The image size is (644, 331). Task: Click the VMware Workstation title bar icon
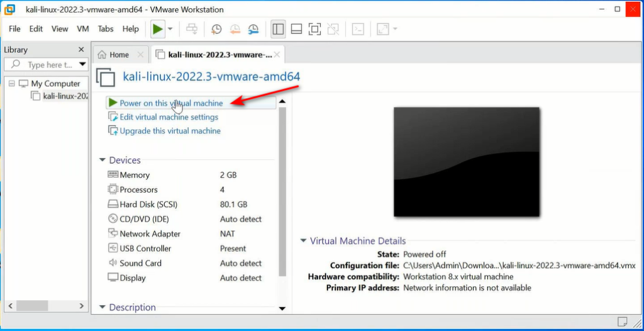(10, 9)
